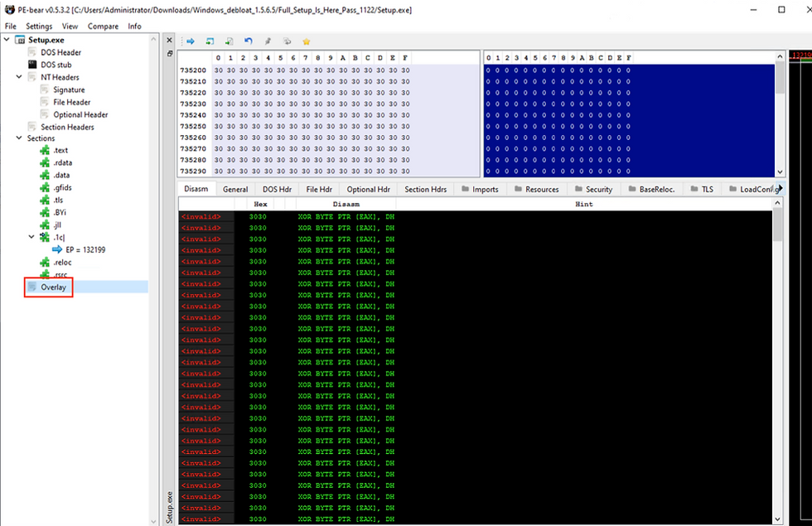
Task: Click the .1c| section puzzle icon
Action: point(45,237)
